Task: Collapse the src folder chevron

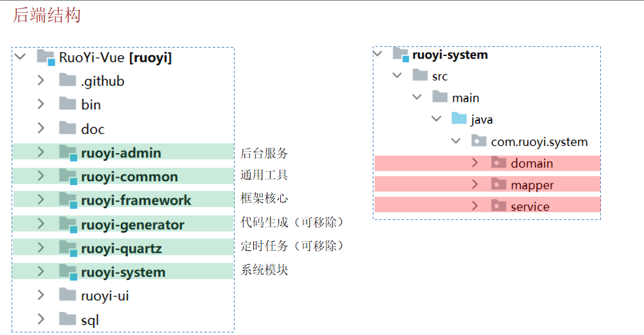Action: 397,75
